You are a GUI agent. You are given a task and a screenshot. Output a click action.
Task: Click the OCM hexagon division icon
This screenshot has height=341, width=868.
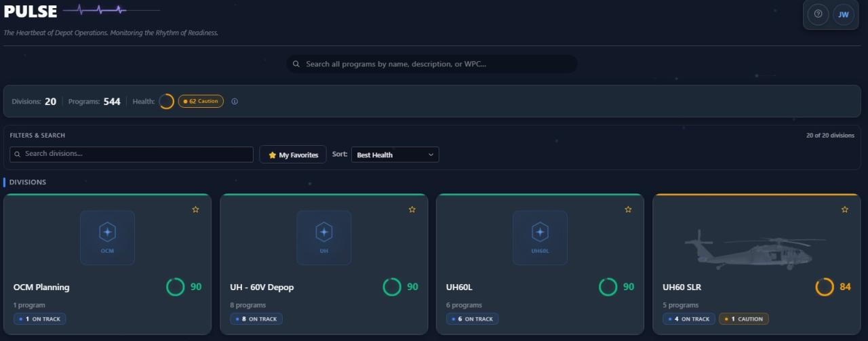(107, 237)
